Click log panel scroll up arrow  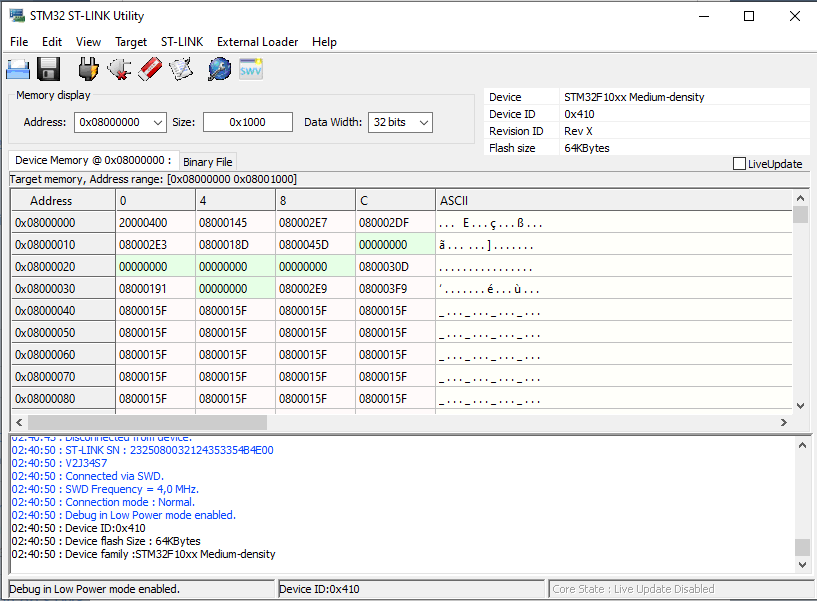(802, 445)
